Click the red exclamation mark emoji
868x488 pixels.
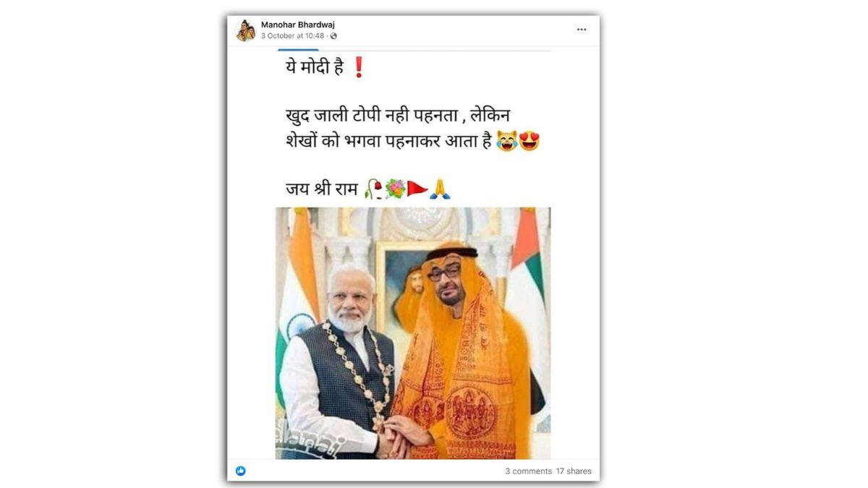pyautogui.click(x=358, y=67)
